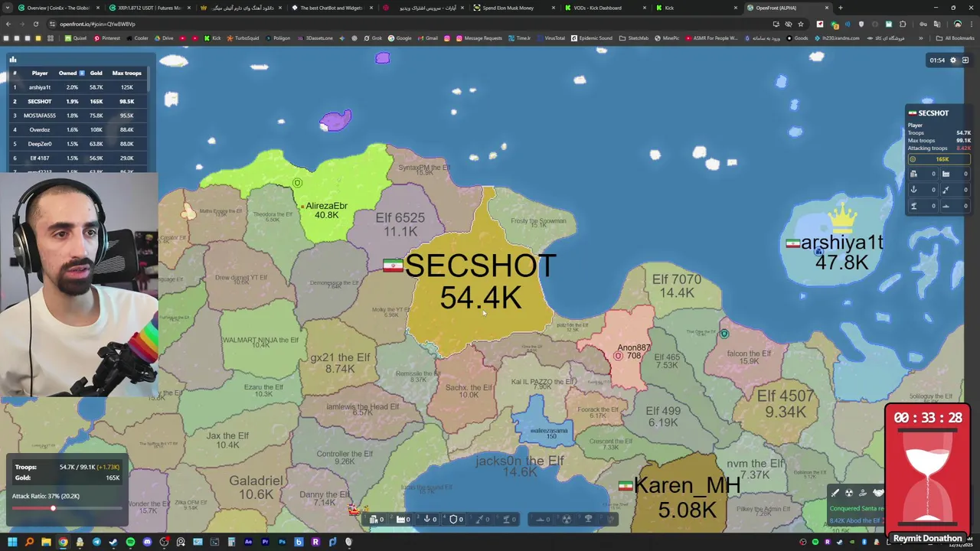Open the Gmail bookmark
The width and height of the screenshot is (980, 551).
[x=428, y=38]
